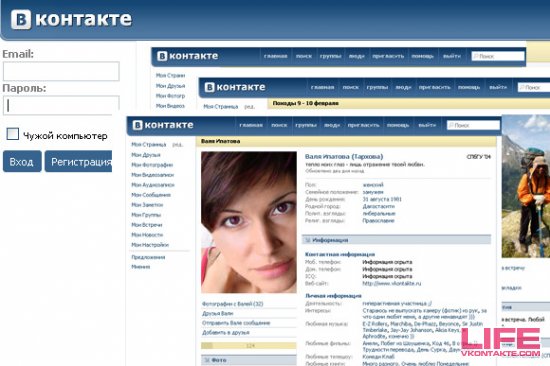Open главная in the back window navigation
Screen dimensions: 550x366
pyautogui.click(x=276, y=56)
